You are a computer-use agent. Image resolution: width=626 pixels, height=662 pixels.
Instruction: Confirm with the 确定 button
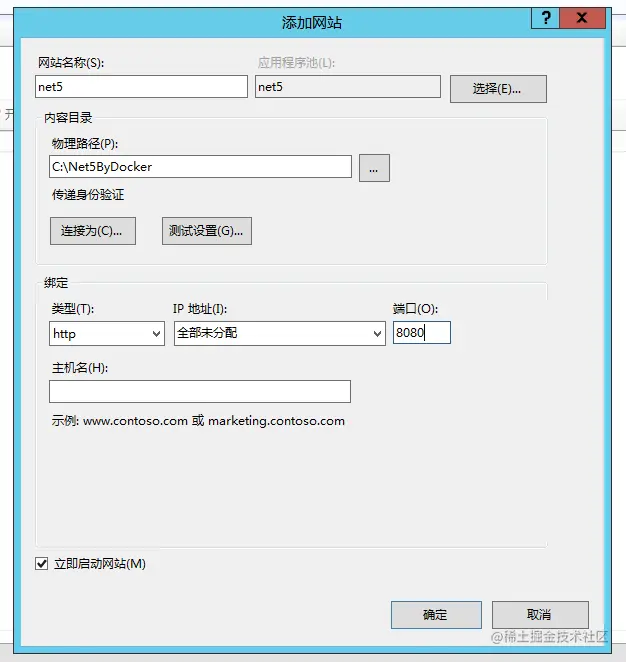(x=436, y=615)
